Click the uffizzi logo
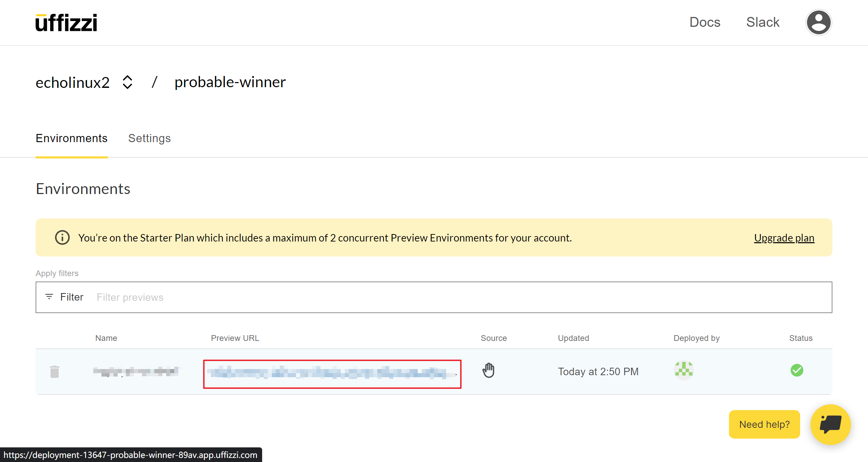The image size is (868, 462). 66,23
